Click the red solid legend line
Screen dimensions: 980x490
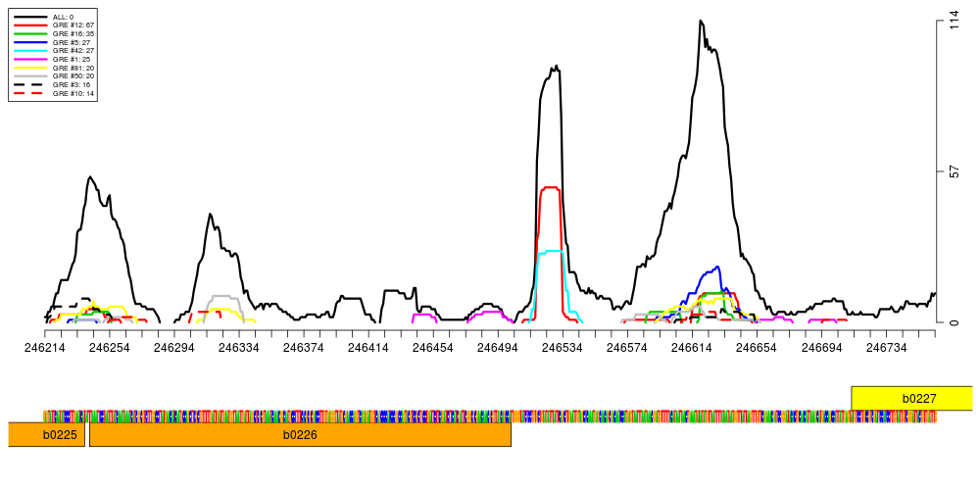pos(30,24)
